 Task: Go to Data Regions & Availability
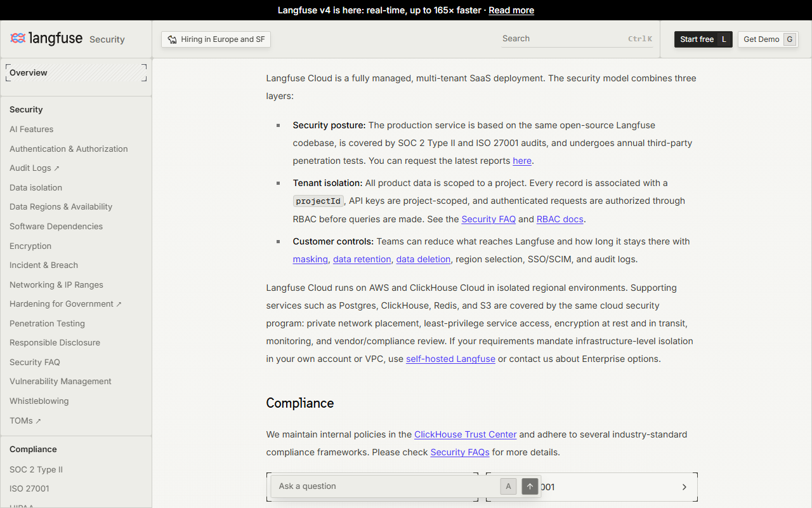[x=61, y=207]
